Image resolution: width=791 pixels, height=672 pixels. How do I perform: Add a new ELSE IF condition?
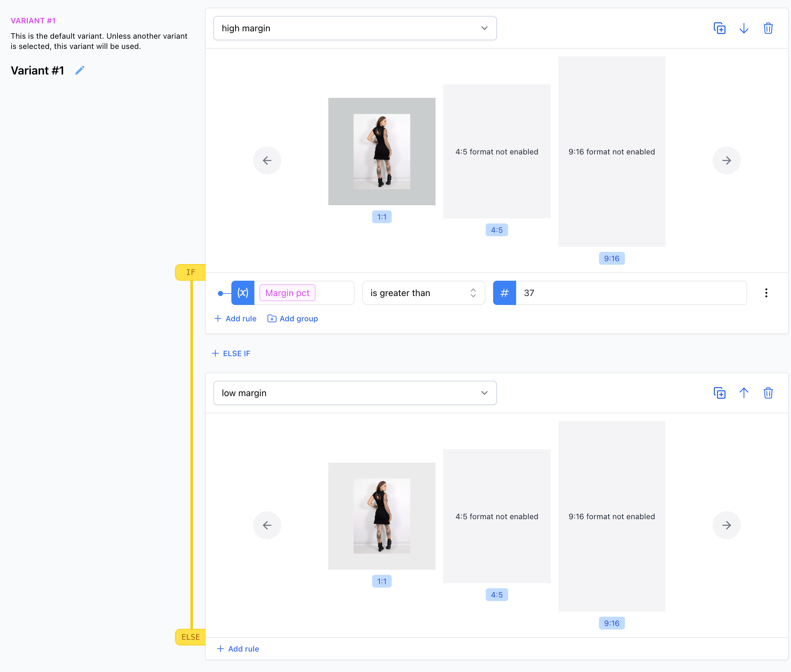[x=231, y=353]
